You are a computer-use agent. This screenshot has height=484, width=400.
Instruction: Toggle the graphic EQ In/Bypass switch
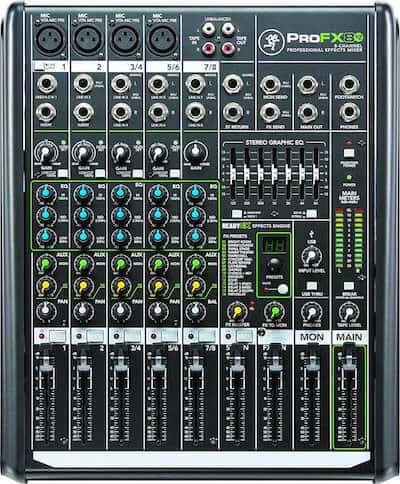pyautogui.click(x=311, y=214)
